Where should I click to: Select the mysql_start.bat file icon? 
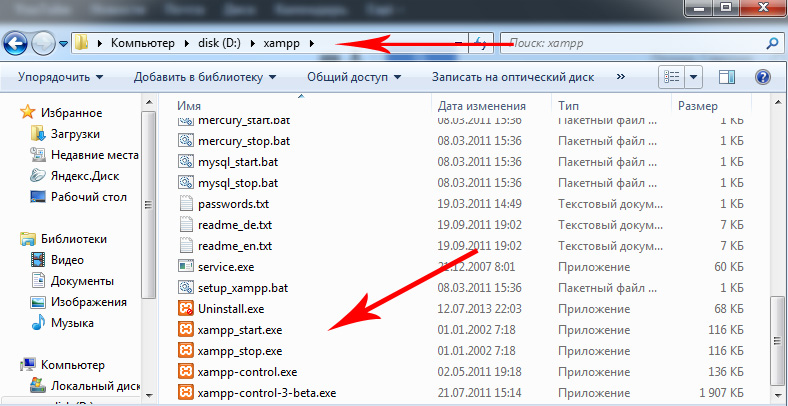[x=185, y=161]
